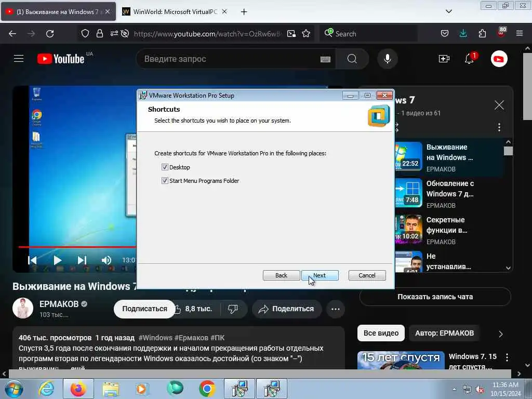Select Автор: ЕРМАКОВ filter chip
This screenshot has height=399, width=532.
click(445, 333)
